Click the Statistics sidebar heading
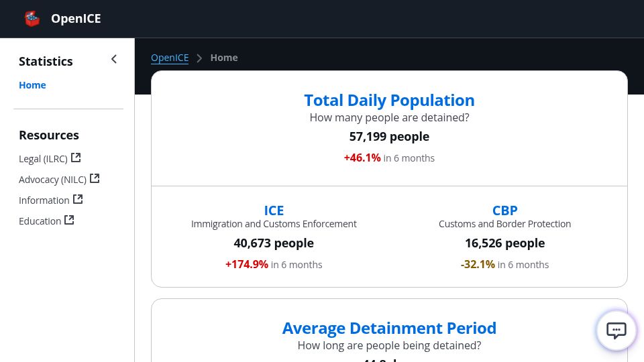This screenshot has height=362, width=644. (46, 61)
